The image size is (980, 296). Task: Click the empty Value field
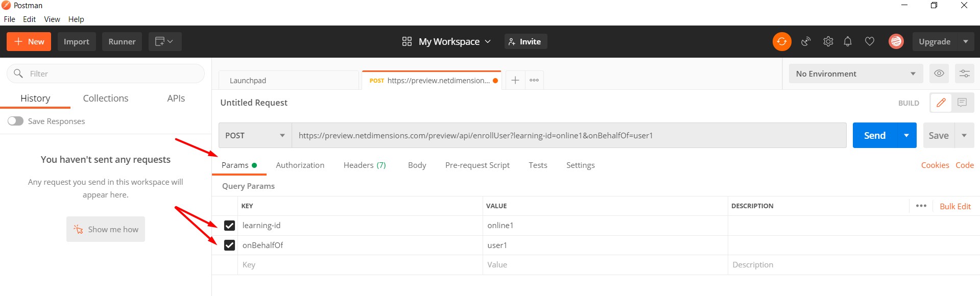(605, 265)
